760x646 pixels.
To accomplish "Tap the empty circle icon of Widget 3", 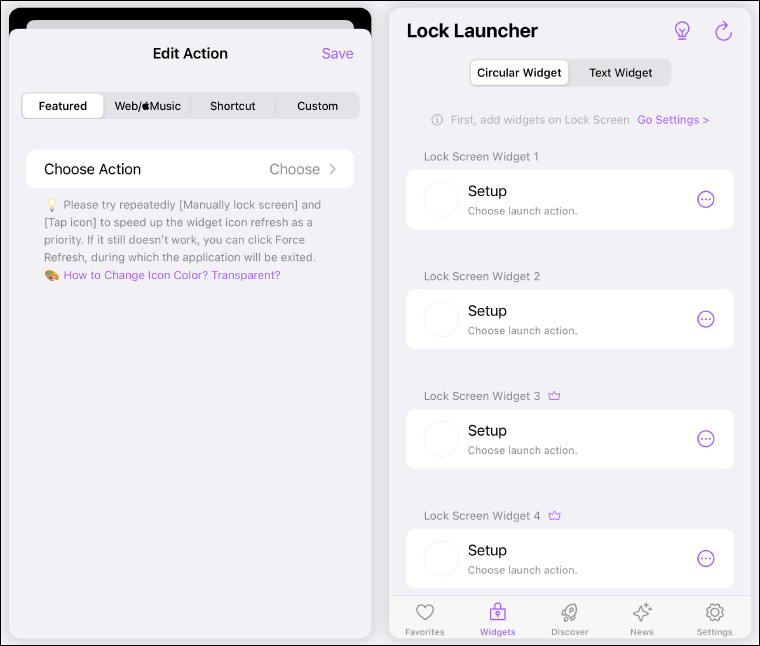I will [x=441, y=439].
